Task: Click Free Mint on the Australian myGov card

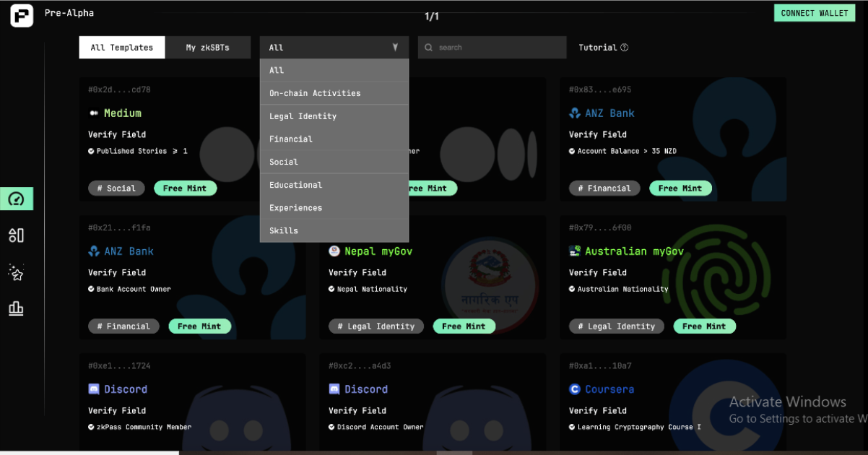Action: coord(704,326)
